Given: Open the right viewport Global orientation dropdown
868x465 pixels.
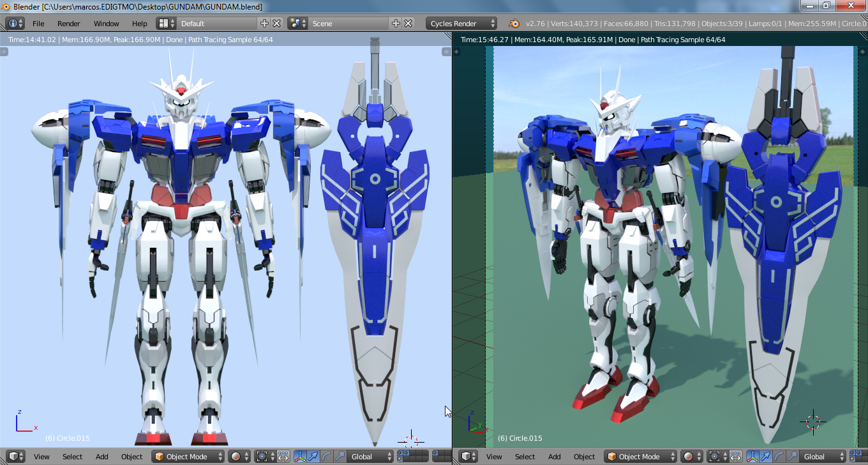Looking at the screenshot, I should [822, 457].
